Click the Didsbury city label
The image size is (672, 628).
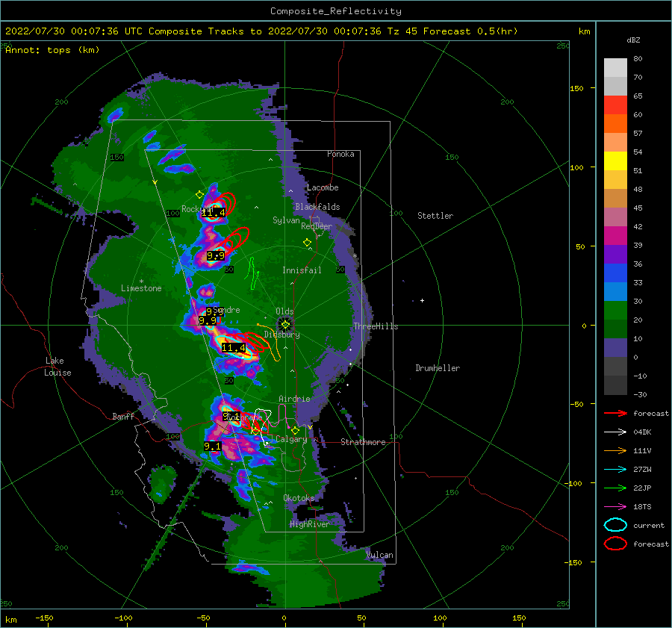282,335
